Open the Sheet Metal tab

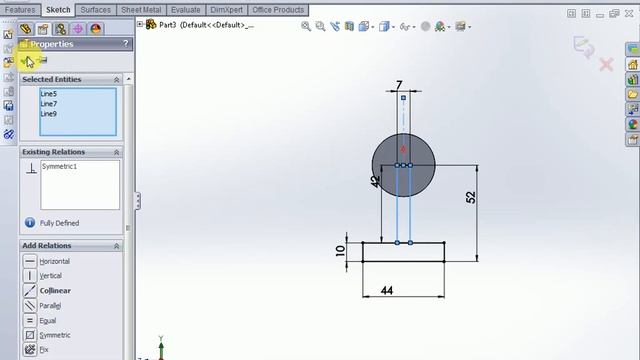(141, 10)
